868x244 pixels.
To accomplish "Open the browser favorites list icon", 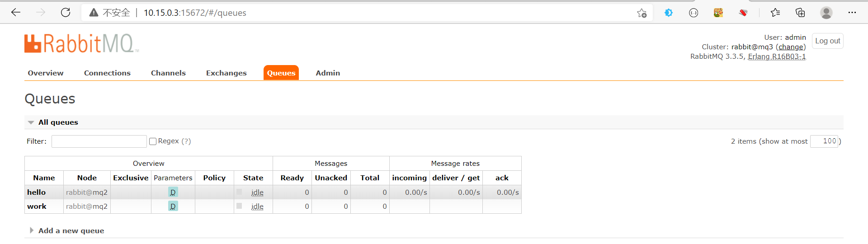I will (775, 13).
